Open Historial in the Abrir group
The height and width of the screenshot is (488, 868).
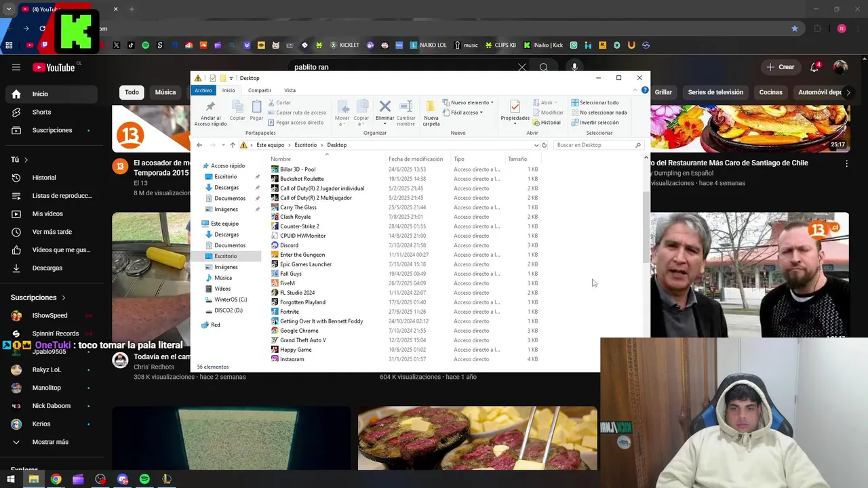tap(547, 123)
